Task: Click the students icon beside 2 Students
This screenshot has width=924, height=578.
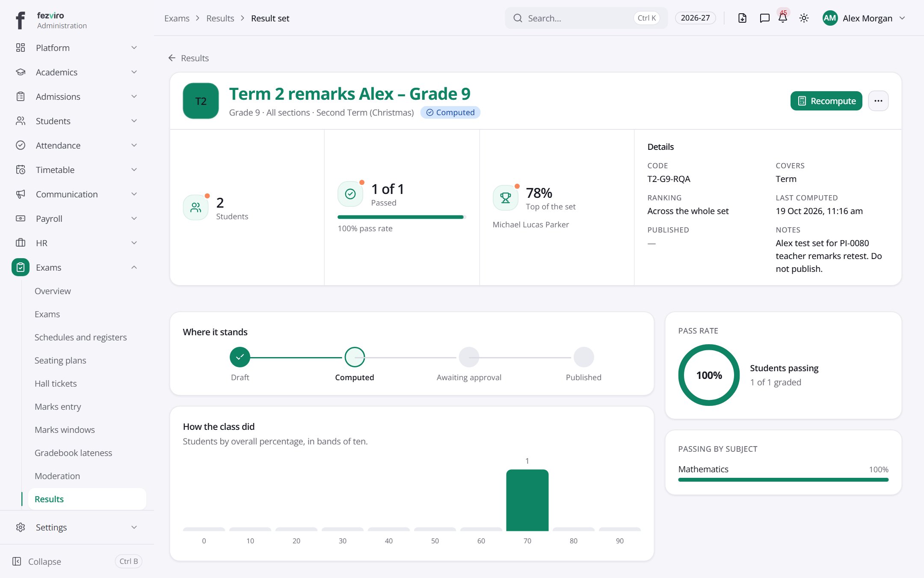Action: pos(196,208)
